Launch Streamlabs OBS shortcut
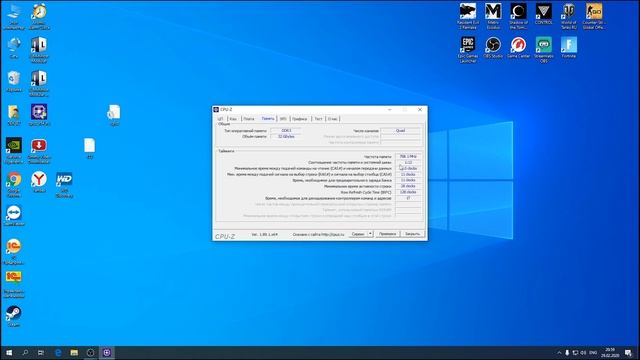Viewport: 640px width, 360px height. point(544,50)
